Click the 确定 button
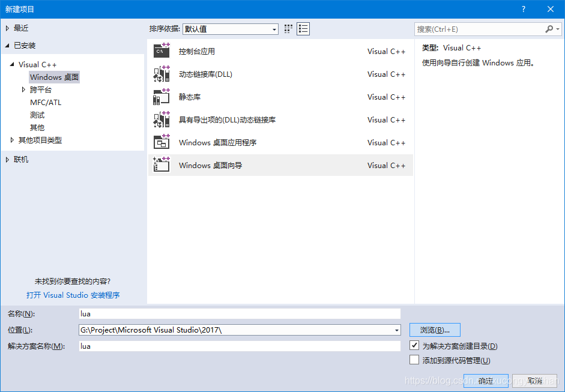Image resolution: width=565 pixels, height=392 pixels. tap(486, 381)
